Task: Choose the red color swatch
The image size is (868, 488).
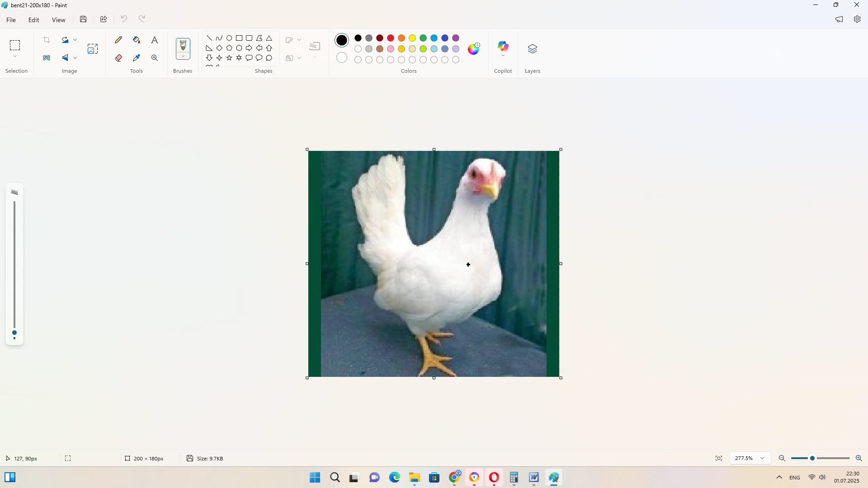Action: point(391,38)
